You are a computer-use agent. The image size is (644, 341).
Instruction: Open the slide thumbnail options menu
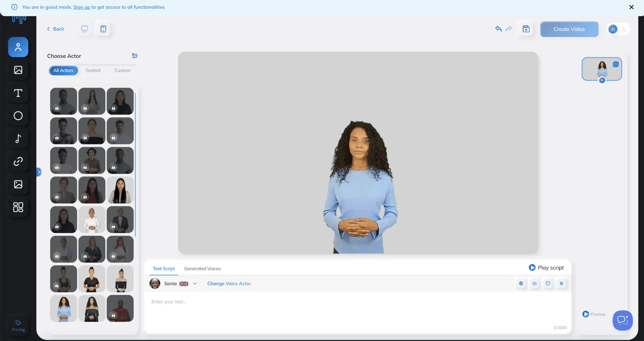[x=615, y=64]
